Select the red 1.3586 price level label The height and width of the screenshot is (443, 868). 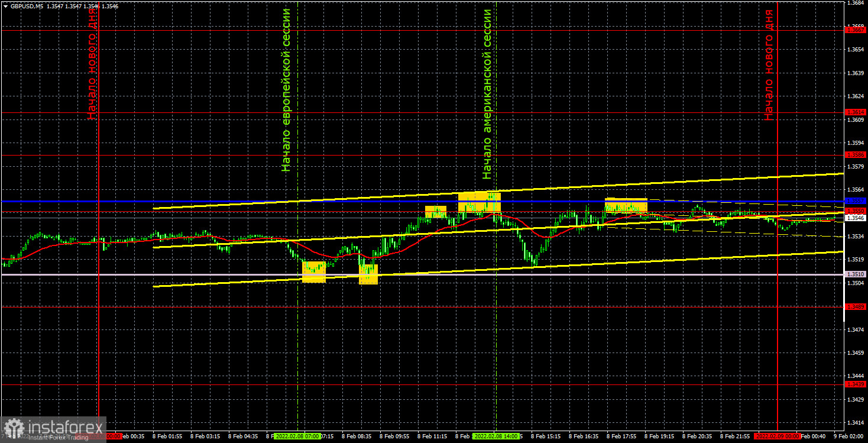[x=856, y=154]
